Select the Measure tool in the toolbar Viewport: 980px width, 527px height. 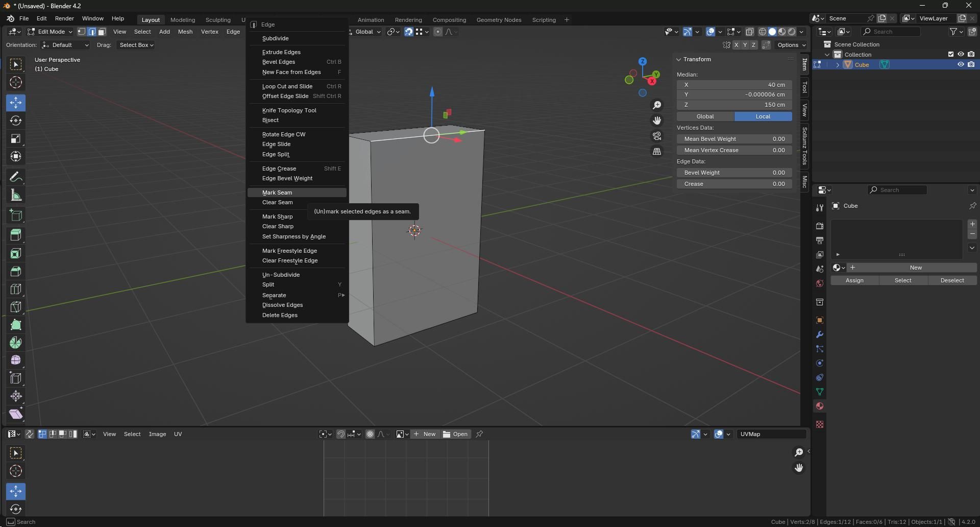pyautogui.click(x=15, y=195)
